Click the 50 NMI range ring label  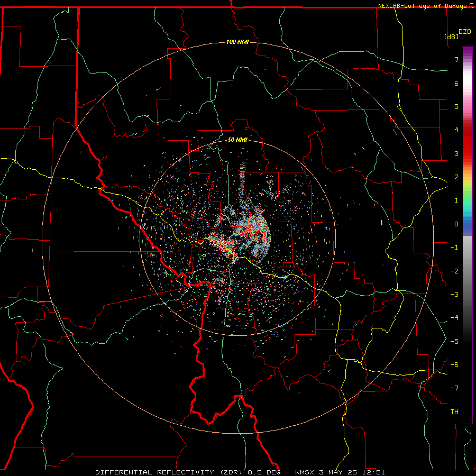click(x=237, y=140)
